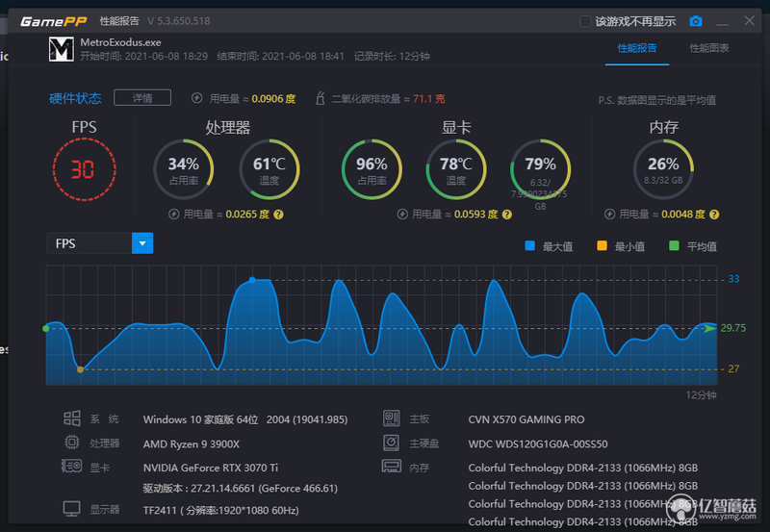The width and height of the screenshot is (770, 532).
Task: Click the green 平均值 legend swatch
Action: click(x=675, y=246)
